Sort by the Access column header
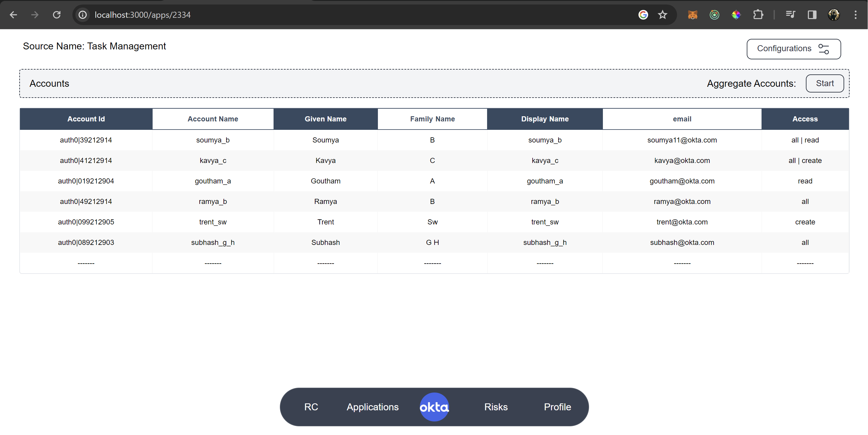The width and height of the screenshot is (868, 435). pyautogui.click(x=805, y=118)
